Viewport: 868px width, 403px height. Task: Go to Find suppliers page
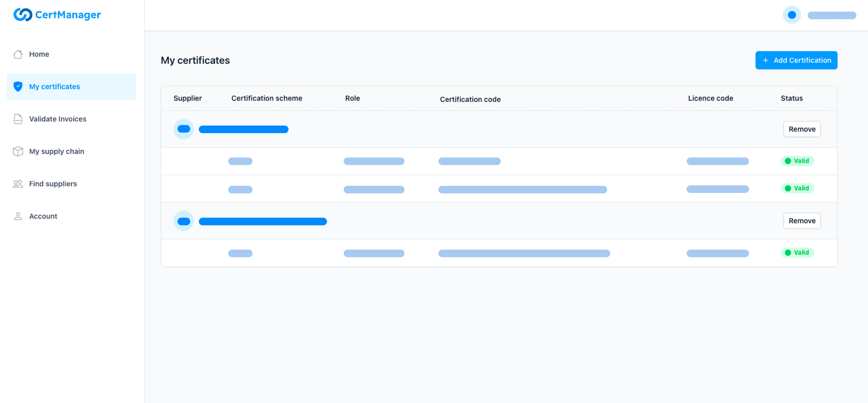[53, 184]
